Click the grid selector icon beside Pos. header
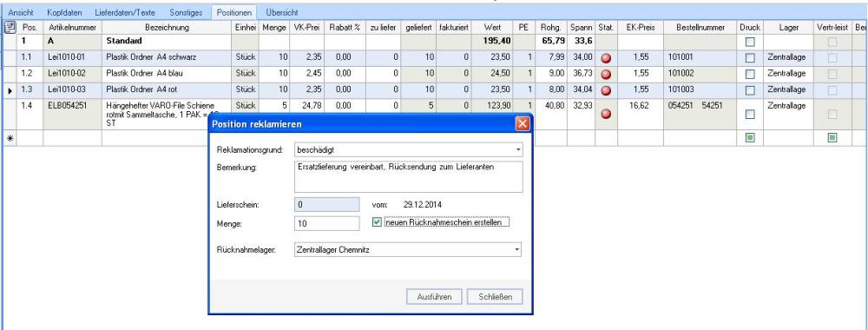 [10, 27]
